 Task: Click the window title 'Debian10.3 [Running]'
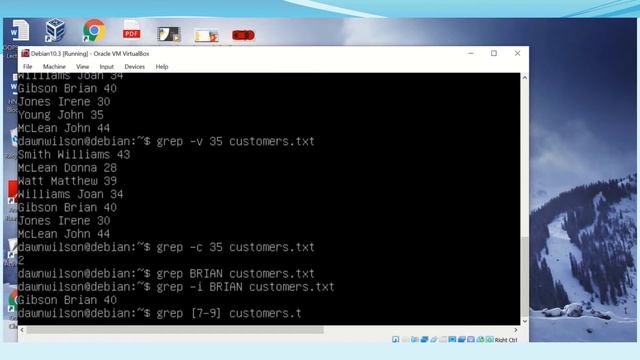[x=60, y=53]
